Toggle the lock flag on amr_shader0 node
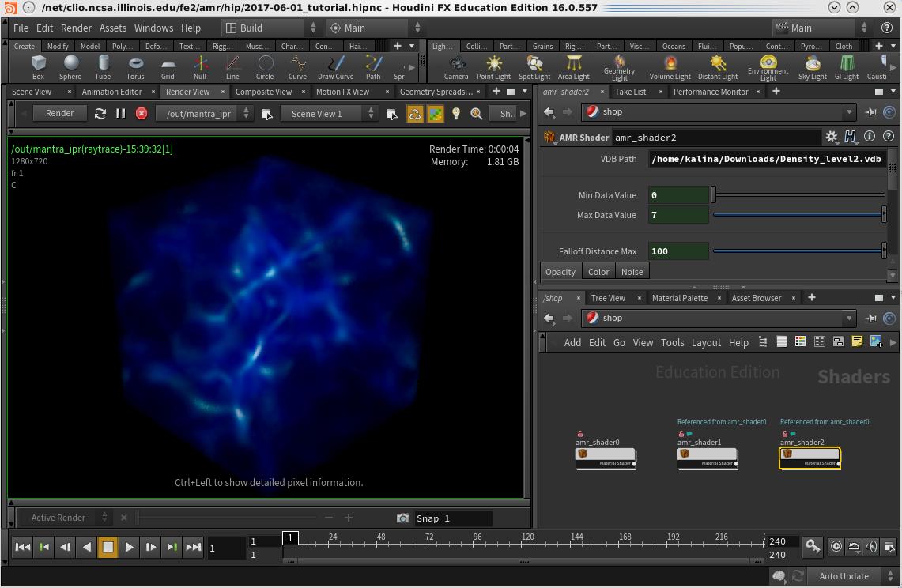The width and height of the screenshot is (902, 588). tap(580, 434)
